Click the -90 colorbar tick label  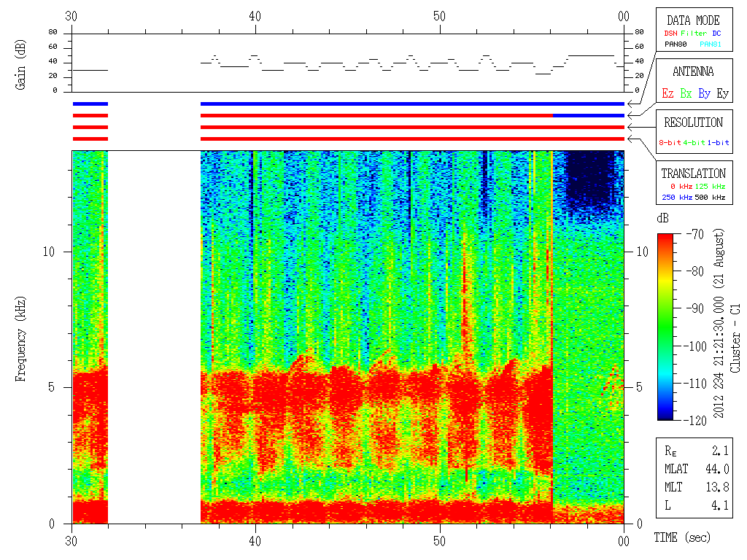[x=694, y=308]
